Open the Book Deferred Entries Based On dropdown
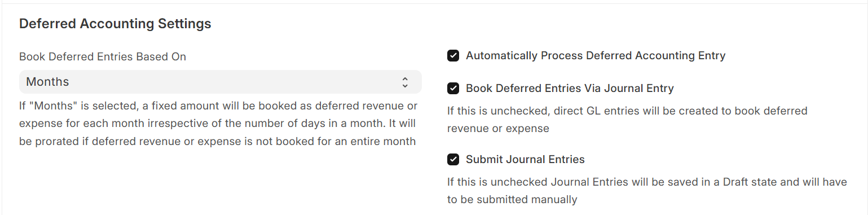The width and height of the screenshot is (868, 215). 221,82
